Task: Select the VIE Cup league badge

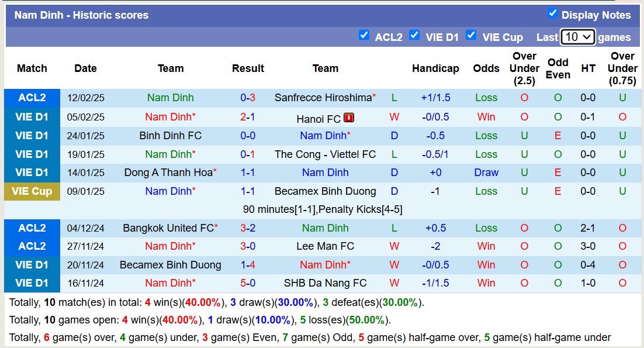Action: pyautogui.click(x=32, y=191)
